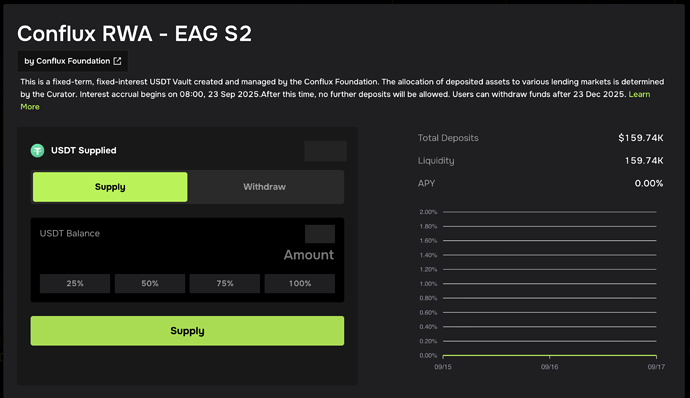The height and width of the screenshot is (398, 690).
Task: Switch to the Withdraw tab
Action: [x=264, y=187]
